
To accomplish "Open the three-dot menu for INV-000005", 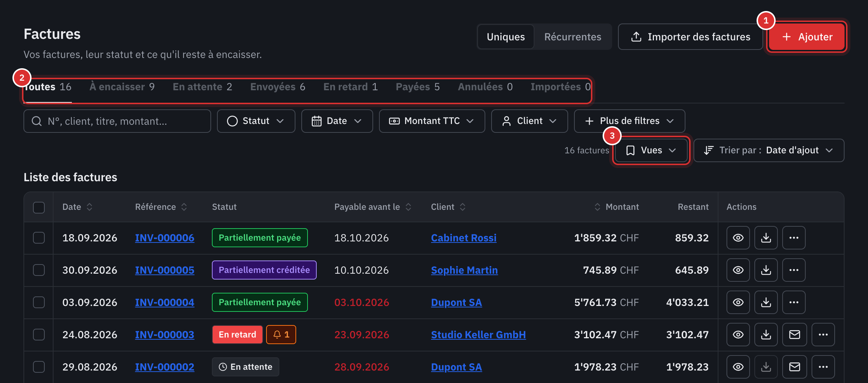I will pos(794,270).
